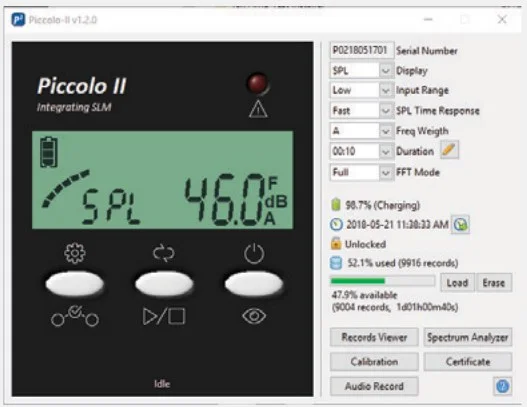This screenshot has width=527, height=407.
Task: Click the 52.1% used records text
Action: 403,263
